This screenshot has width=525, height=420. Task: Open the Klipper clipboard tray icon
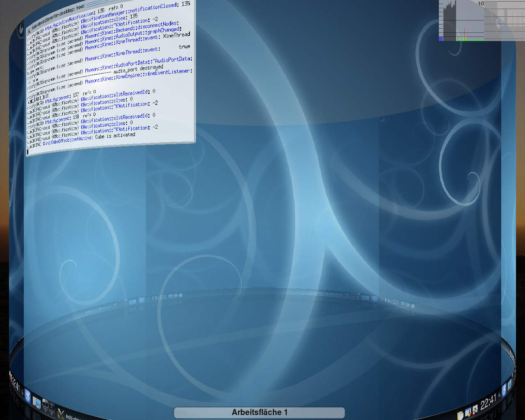[460, 415]
